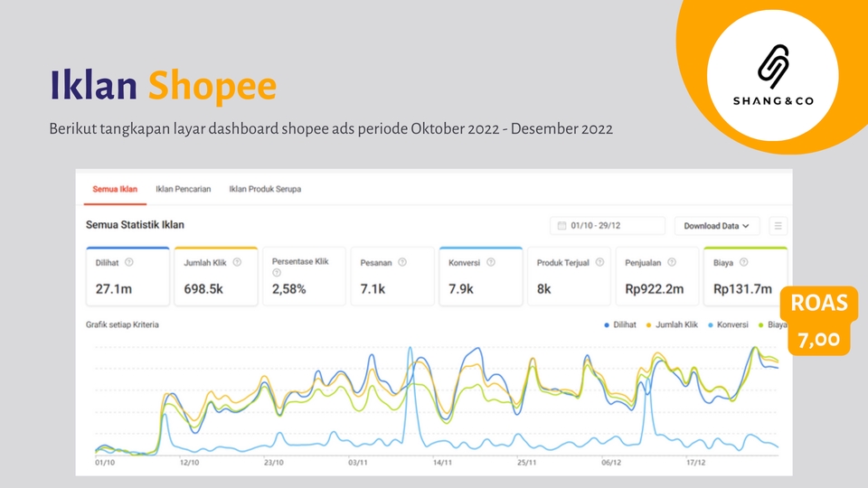The image size is (868, 488).
Task: Click the Grafik setiap Kriteria label
Action: [122, 324]
